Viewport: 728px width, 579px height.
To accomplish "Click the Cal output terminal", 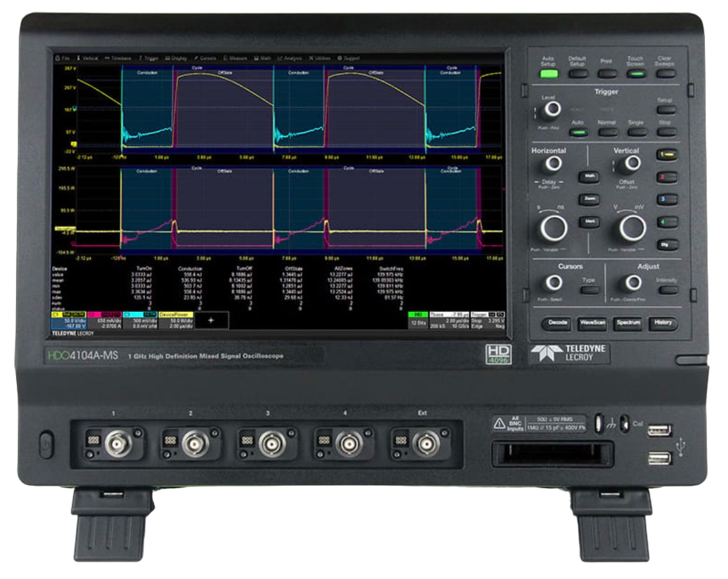I will (x=624, y=423).
